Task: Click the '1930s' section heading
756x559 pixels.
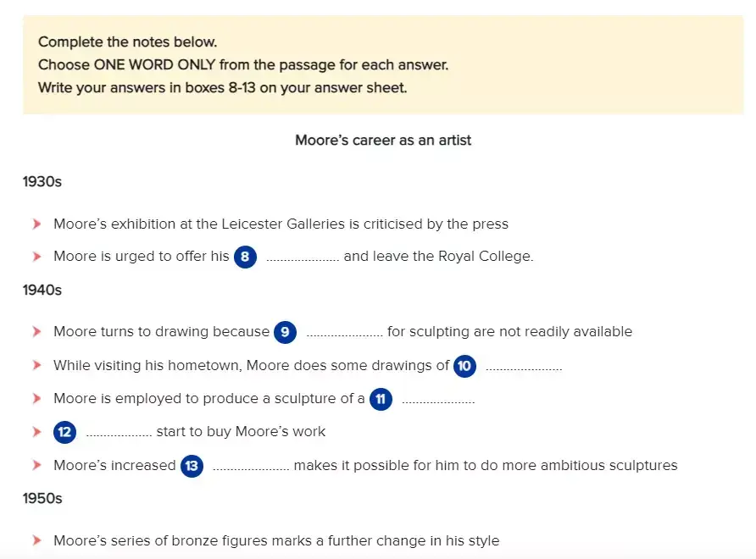Action: pyautogui.click(x=42, y=181)
